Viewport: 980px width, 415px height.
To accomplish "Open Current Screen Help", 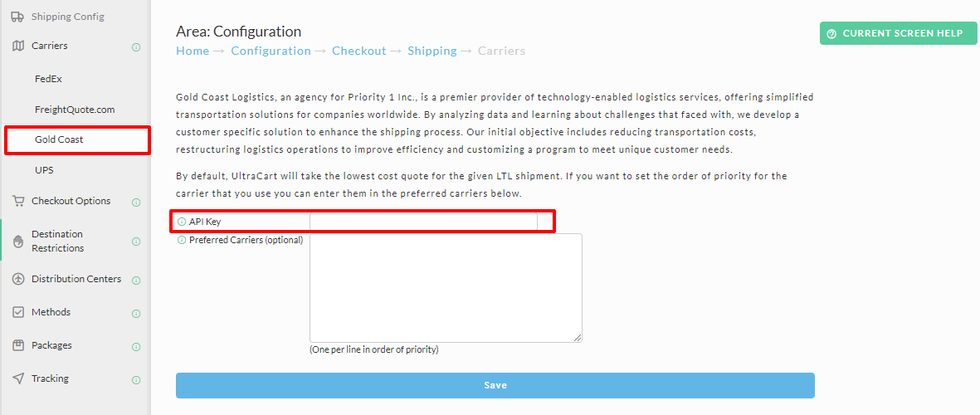I will (898, 34).
